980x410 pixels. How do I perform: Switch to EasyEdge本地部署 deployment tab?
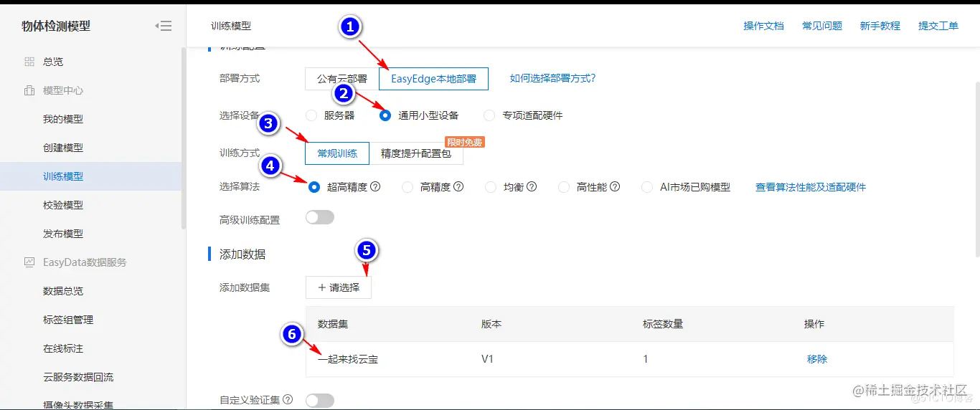click(x=433, y=79)
